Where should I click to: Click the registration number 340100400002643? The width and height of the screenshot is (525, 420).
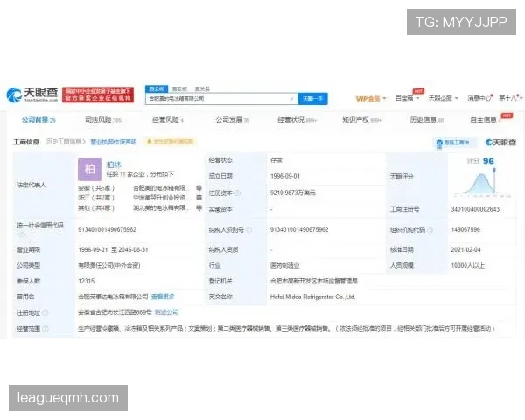tap(475, 209)
